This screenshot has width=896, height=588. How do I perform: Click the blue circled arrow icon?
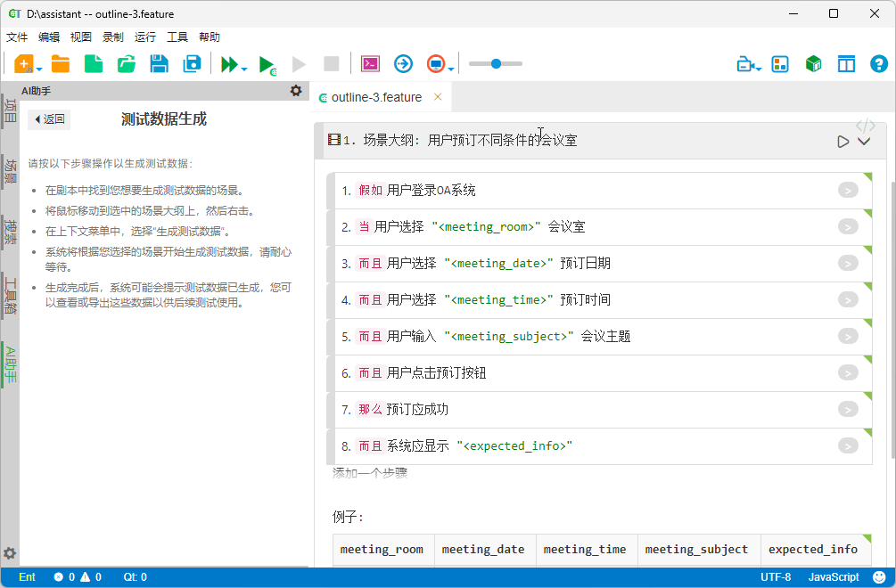tap(404, 64)
